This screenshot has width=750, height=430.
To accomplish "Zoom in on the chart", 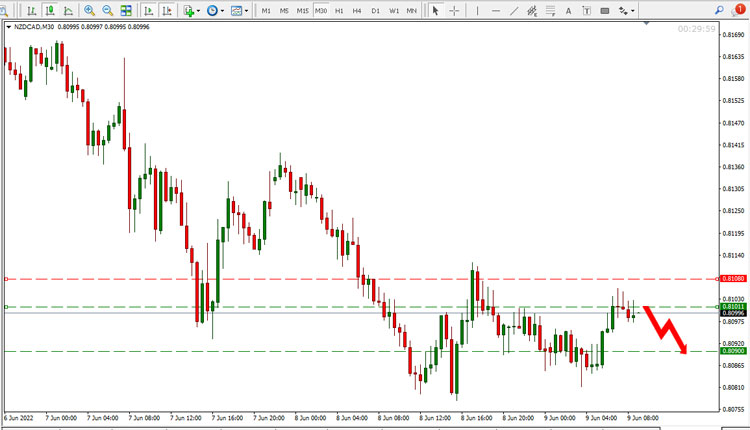I will point(89,10).
